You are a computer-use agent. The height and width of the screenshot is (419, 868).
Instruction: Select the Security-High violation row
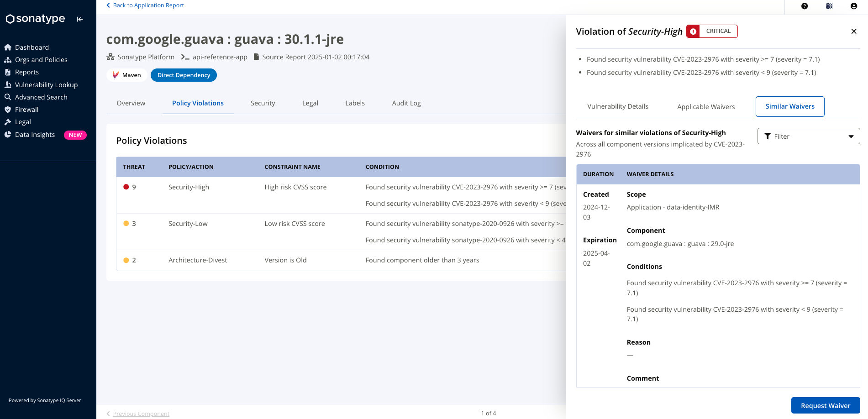pyautogui.click(x=341, y=195)
